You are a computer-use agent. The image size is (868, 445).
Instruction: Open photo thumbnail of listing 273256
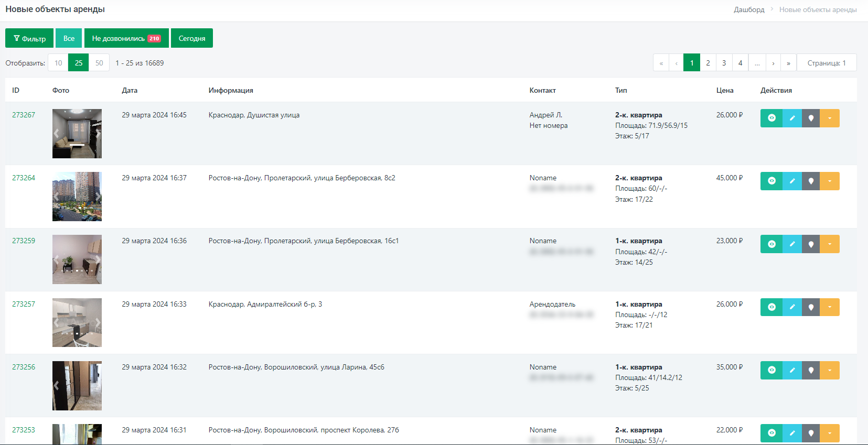(77, 386)
